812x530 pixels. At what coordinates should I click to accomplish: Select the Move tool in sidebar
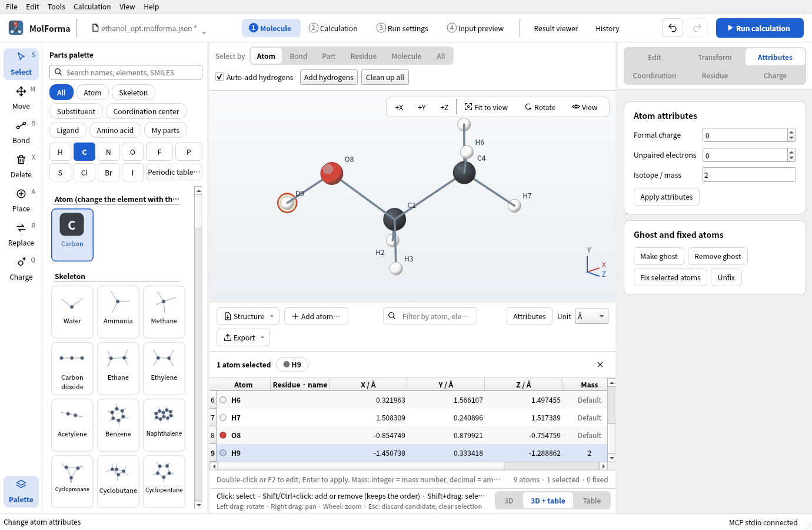pyautogui.click(x=21, y=98)
